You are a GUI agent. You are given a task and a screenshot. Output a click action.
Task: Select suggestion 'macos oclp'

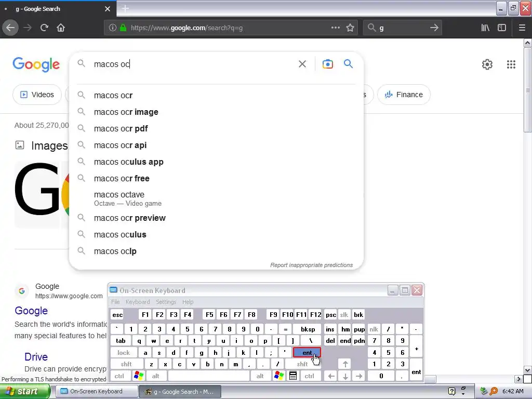click(x=216, y=251)
